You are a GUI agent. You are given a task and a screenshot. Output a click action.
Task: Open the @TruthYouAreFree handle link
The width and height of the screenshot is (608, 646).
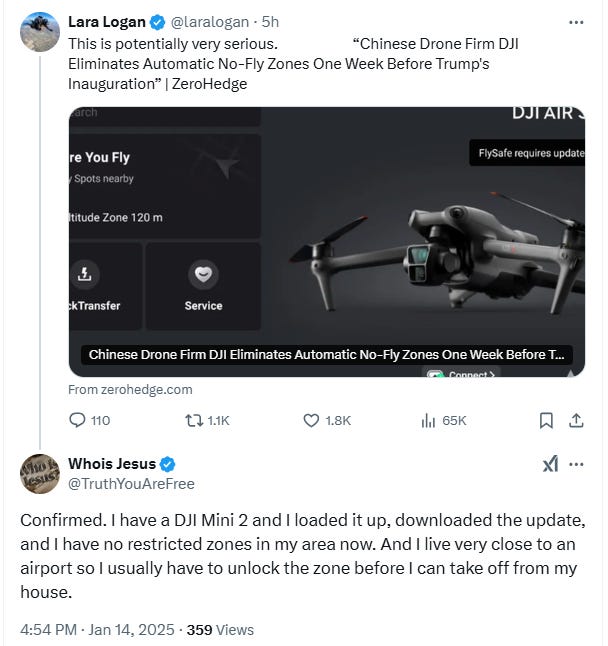[x=131, y=484]
